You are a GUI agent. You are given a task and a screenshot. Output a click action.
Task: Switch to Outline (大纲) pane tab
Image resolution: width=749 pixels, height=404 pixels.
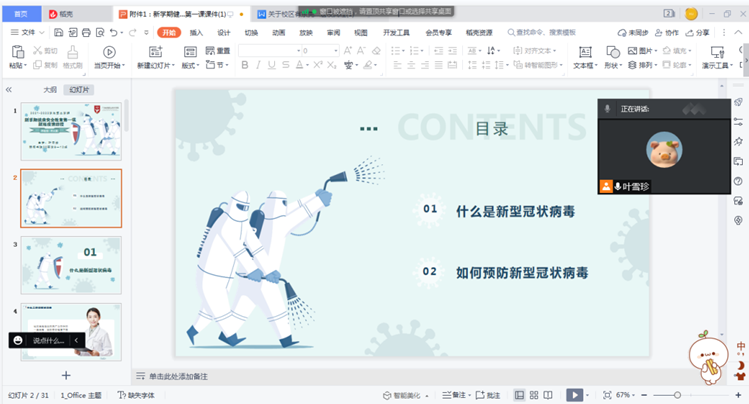click(50, 89)
